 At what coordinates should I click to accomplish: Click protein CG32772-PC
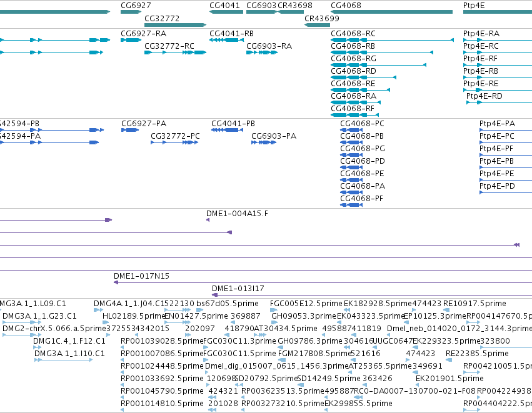tap(174, 142)
